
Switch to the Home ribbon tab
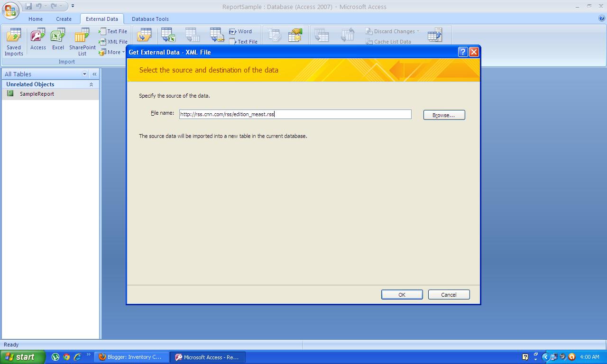pyautogui.click(x=36, y=19)
